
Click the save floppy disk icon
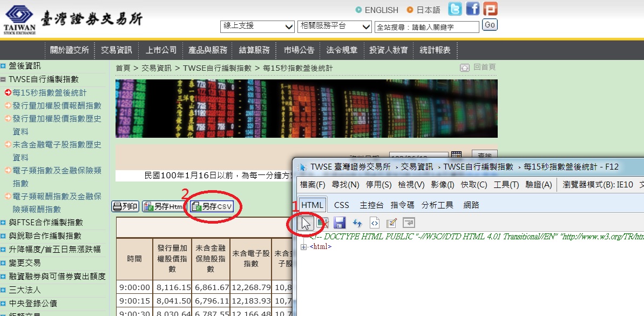coord(339,223)
